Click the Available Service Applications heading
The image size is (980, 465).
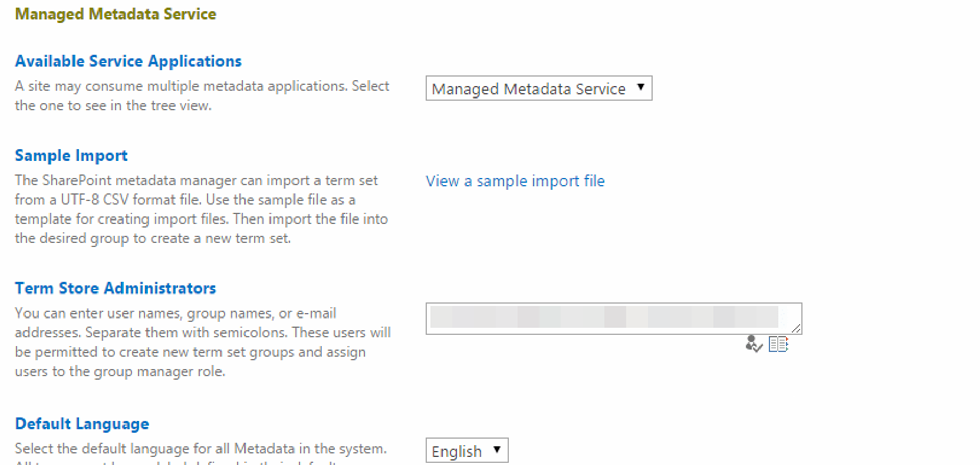[128, 61]
